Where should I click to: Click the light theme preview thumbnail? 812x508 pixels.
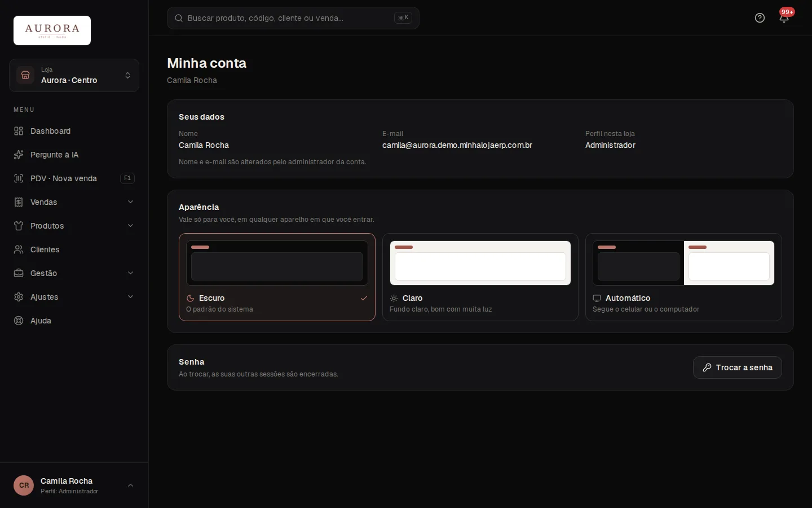tap(480, 263)
